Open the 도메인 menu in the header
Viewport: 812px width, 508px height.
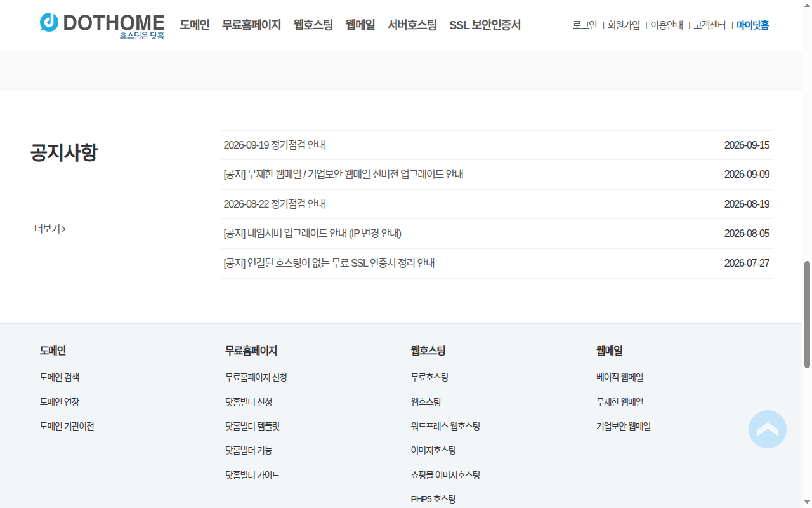(x=195, y=25)
